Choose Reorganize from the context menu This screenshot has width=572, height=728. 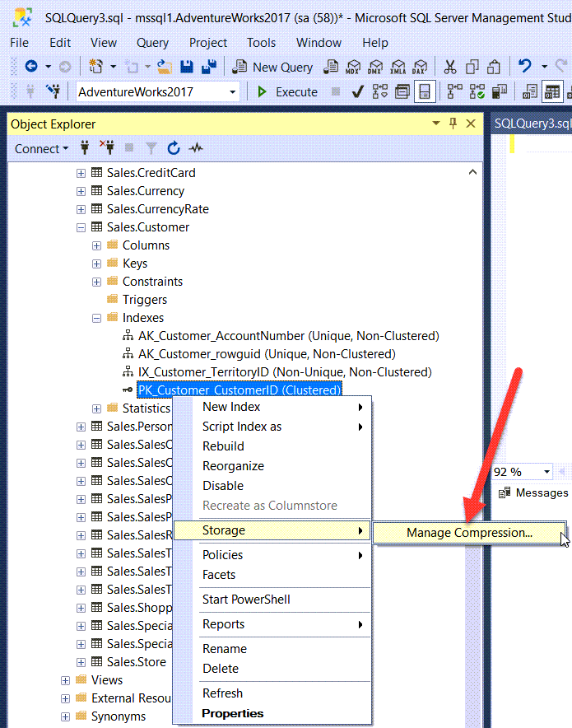point(272,466)
